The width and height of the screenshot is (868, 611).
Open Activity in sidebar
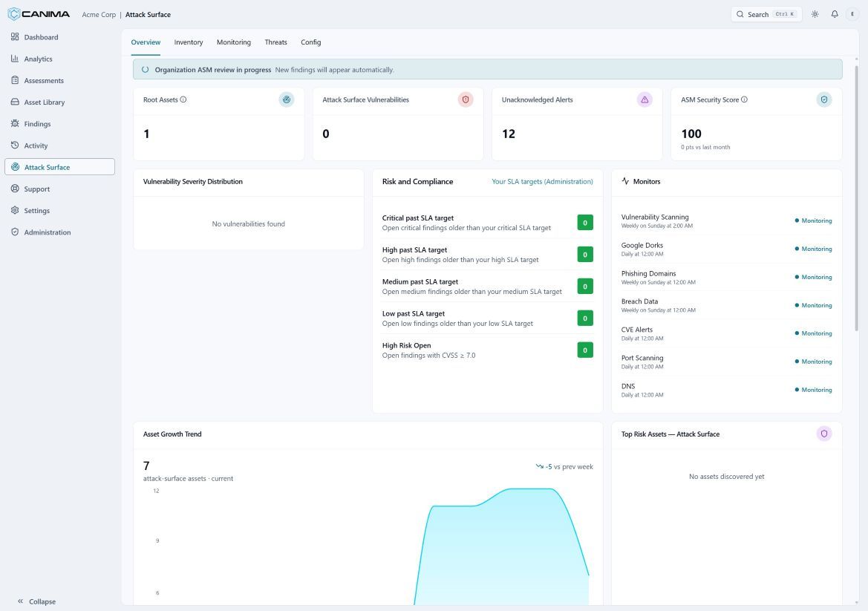(60, 146)
